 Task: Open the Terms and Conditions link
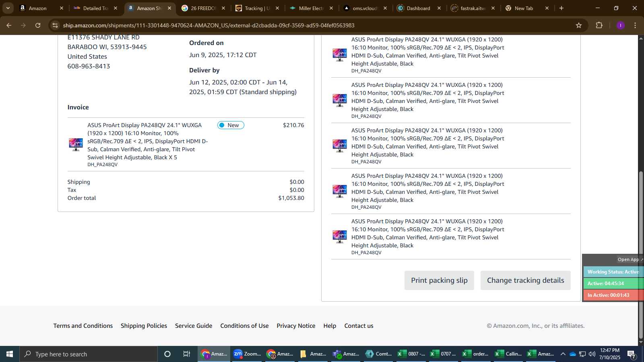[x=83, y=326]
